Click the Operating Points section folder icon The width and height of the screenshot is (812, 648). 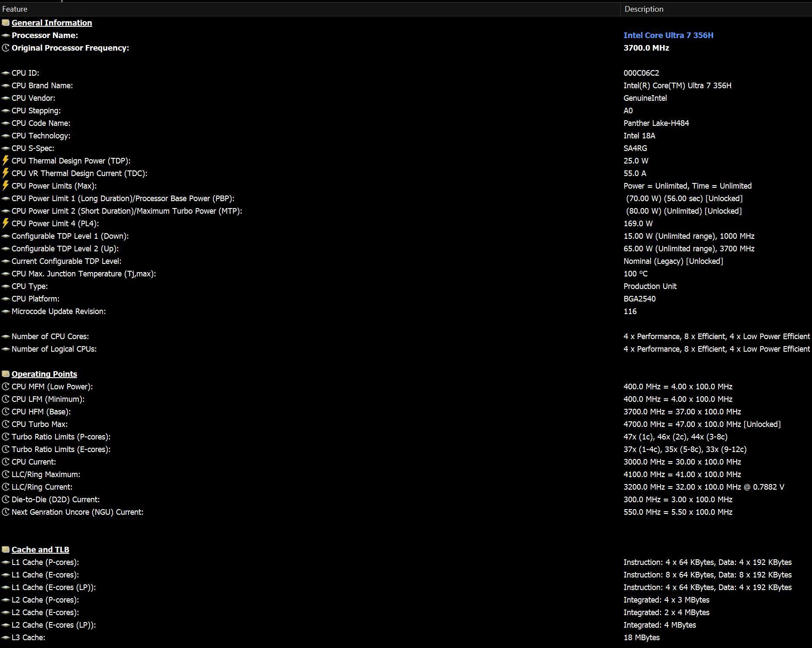click(6, 374)
